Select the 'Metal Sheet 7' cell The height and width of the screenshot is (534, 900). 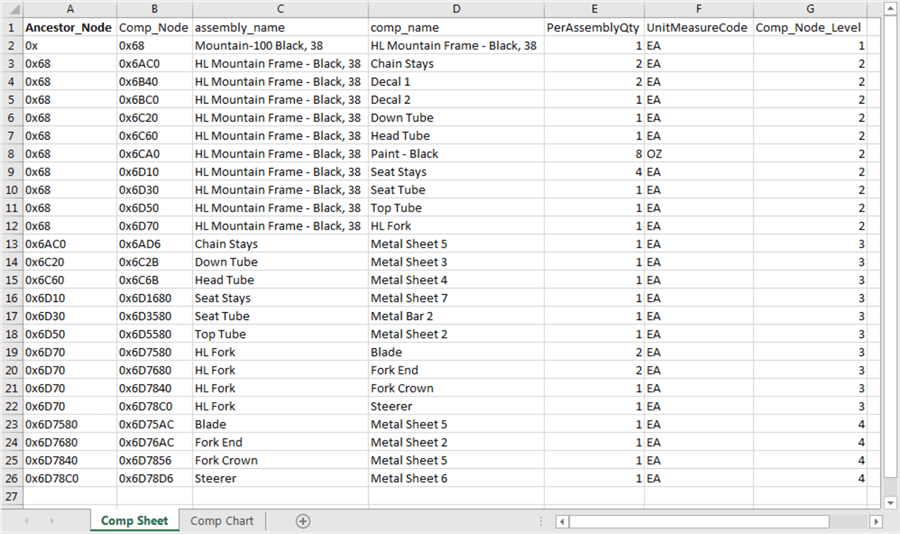(x=456, y=298)
